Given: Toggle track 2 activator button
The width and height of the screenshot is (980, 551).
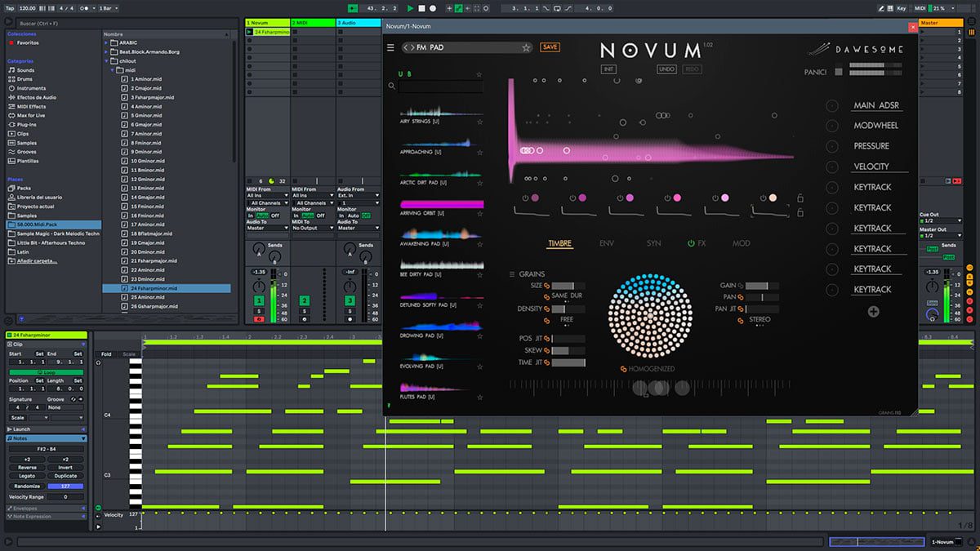Looking at the screenshot, I should (x=304, y=301).
